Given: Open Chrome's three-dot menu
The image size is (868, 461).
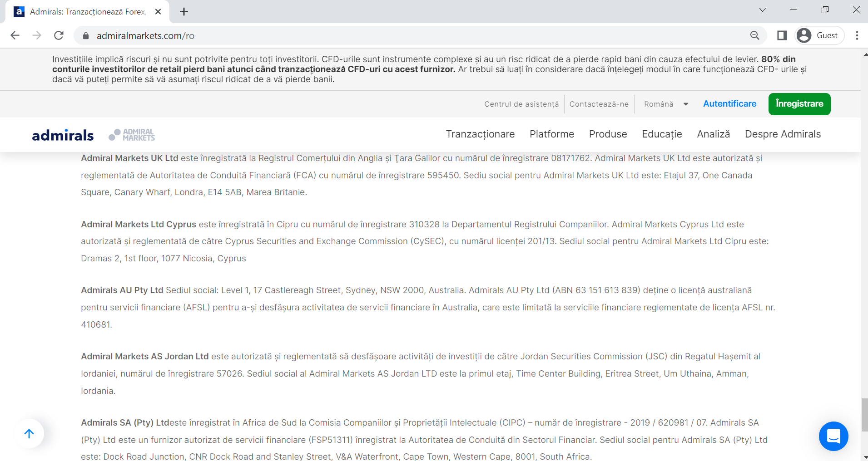Looking at the screenshot, I should 857,35.
